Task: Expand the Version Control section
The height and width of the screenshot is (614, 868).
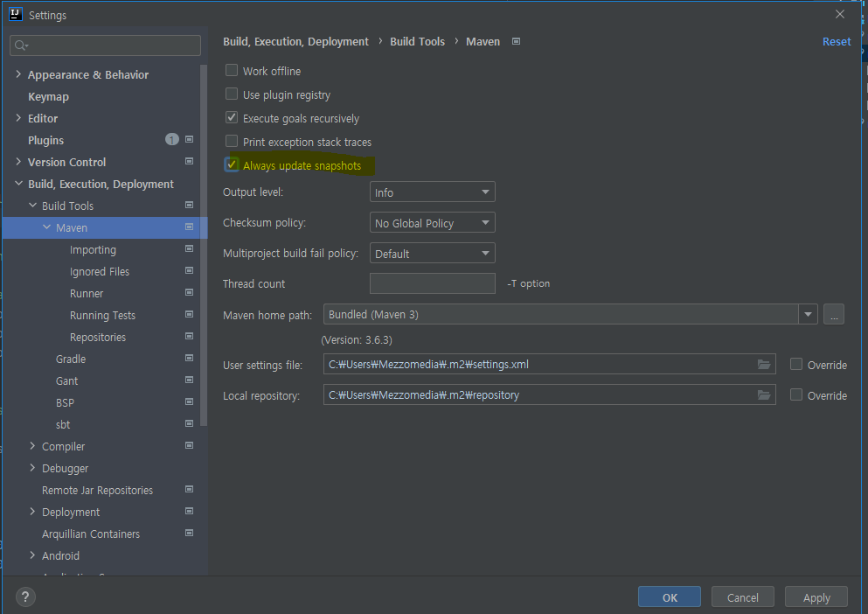Action: pos(18,162)
